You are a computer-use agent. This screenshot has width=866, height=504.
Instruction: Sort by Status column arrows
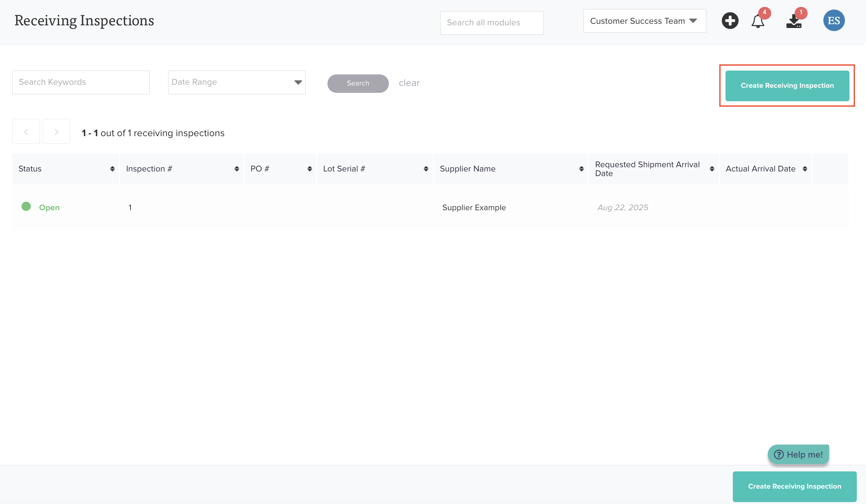click(112, 169)
